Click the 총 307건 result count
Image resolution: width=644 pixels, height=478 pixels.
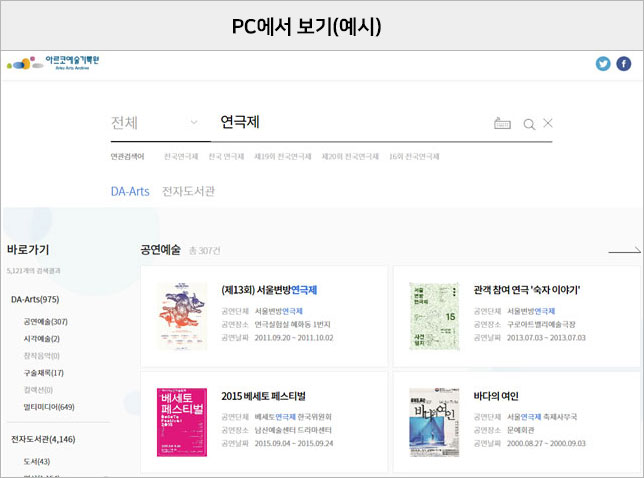click(x=205, y=250)
